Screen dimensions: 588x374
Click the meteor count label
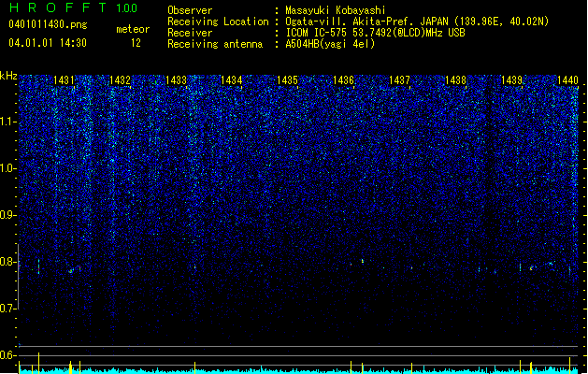point(133,29)
